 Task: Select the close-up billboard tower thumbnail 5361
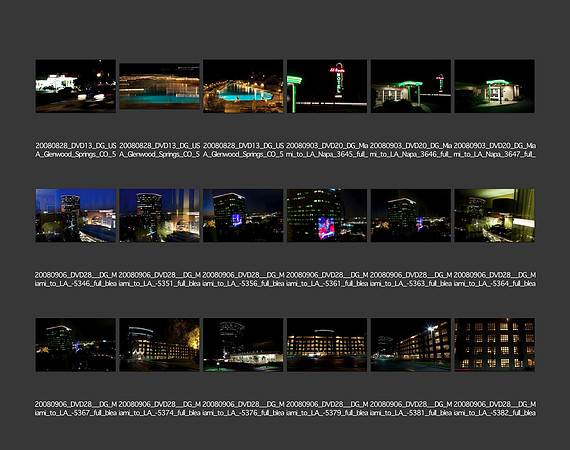pyautogui.click(x=327, y=216)
